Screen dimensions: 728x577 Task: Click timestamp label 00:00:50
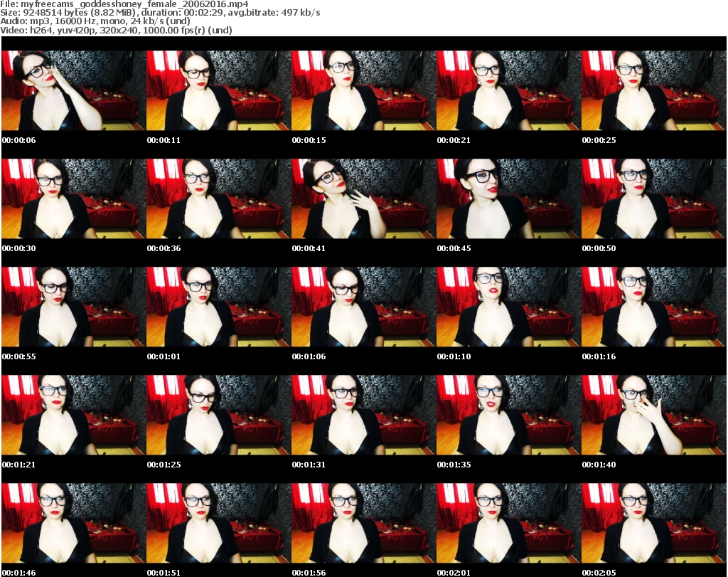click(x=599, y=248)
